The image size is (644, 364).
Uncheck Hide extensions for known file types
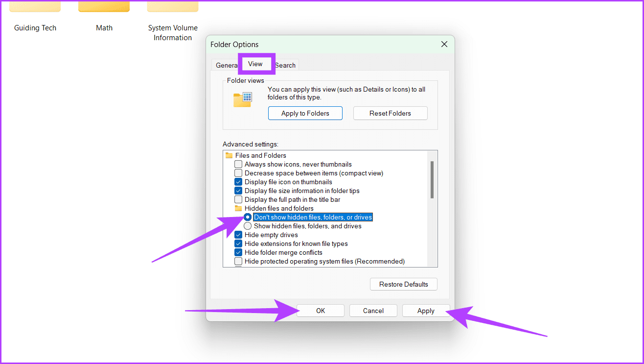pos(238,244)
